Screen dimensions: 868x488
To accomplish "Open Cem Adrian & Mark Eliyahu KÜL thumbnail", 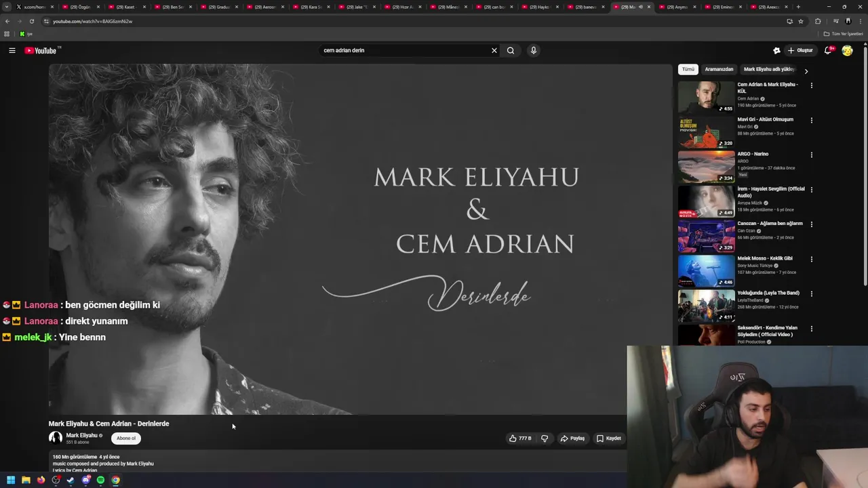I will (x=706, y=97).
